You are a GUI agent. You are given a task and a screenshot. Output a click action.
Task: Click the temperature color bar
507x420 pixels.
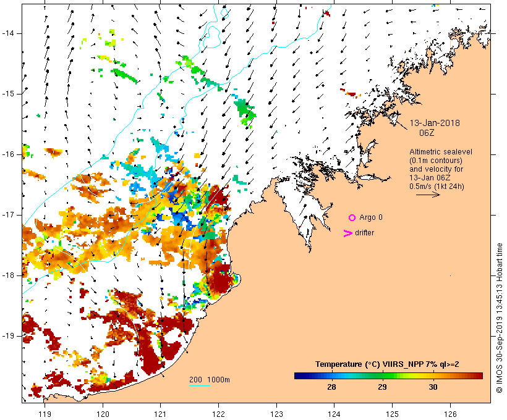click(x=388, y=376)
